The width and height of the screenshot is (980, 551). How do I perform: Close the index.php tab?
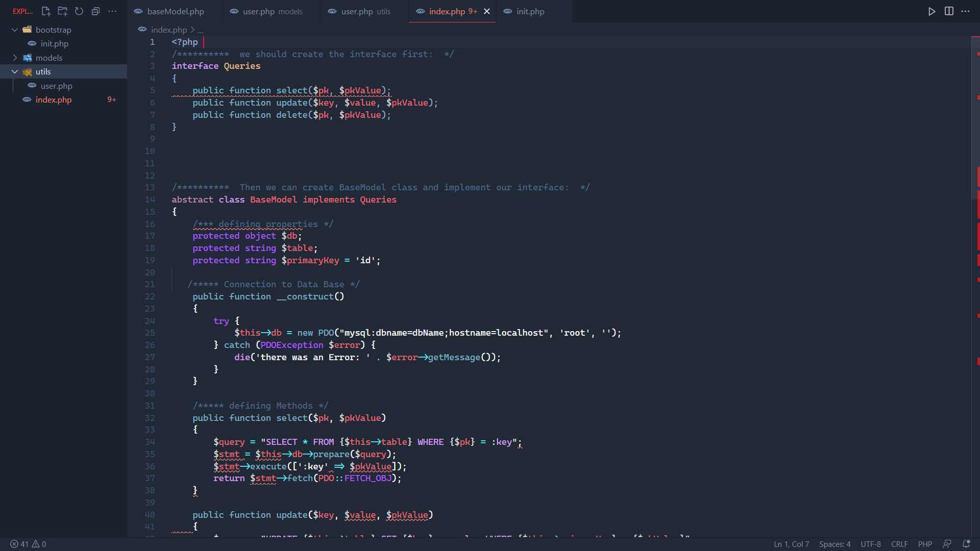coord(487,11)
